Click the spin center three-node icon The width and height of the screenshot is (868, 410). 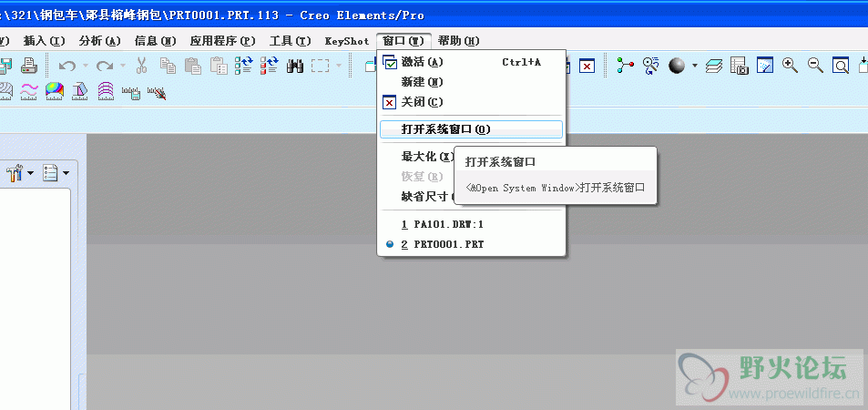[626, 66]
